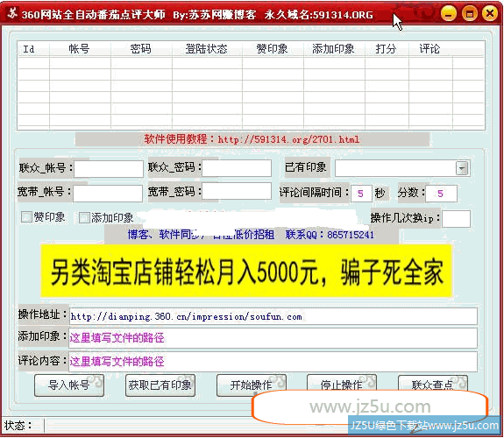Screen dimensions: 504x438
Task: Click the 操作几次换ip field
Action: (x=456, y=218)
